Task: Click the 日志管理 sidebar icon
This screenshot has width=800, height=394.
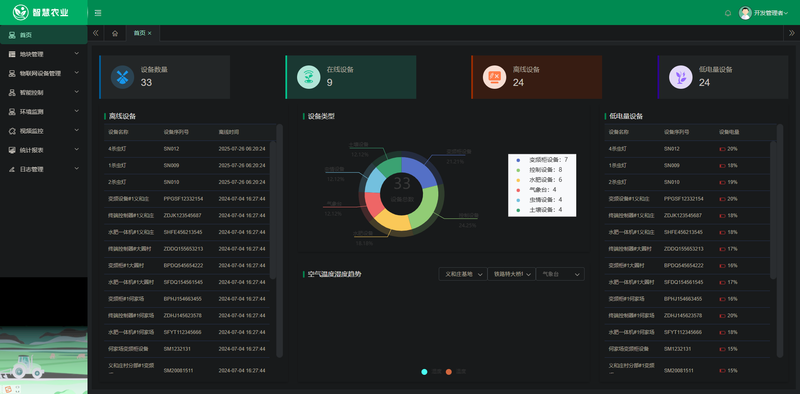Action: [12, 169]
